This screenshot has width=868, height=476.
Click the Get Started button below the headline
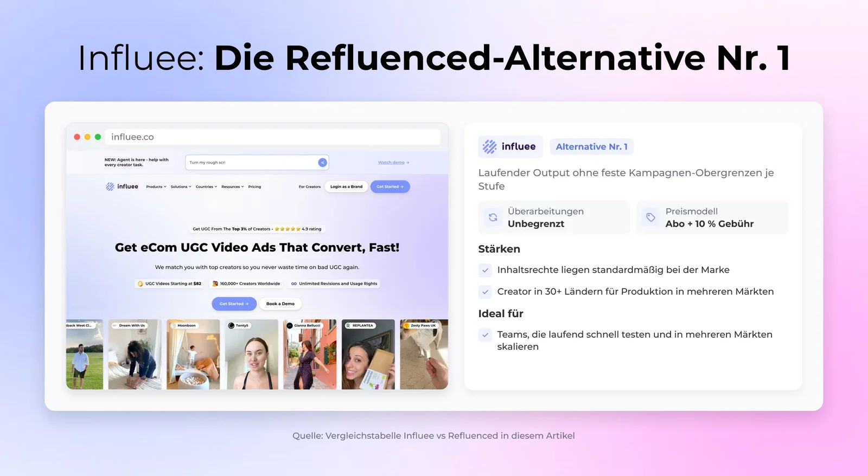coord(234,304)
